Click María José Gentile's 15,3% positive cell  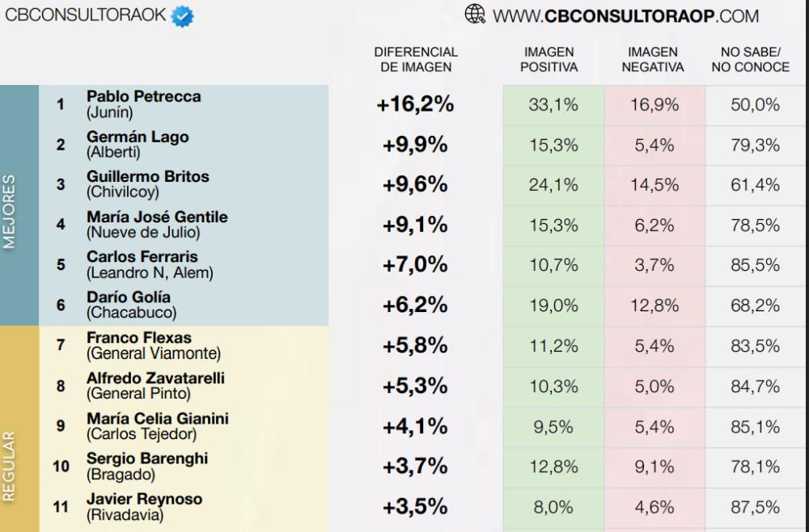(553, 226)
